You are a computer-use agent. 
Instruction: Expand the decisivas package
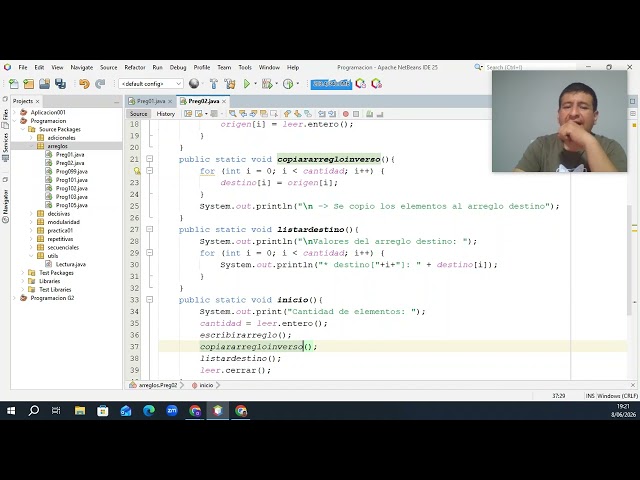tap(31, 213)
